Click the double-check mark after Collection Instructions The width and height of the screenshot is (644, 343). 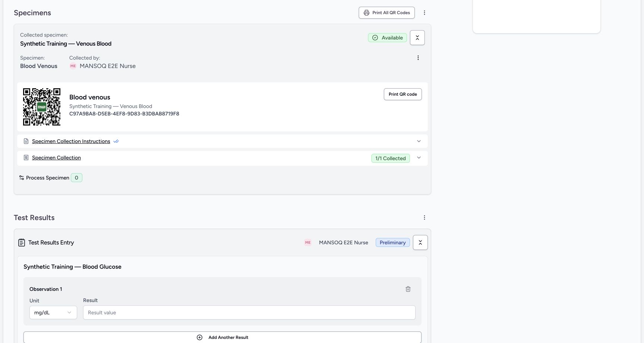(x=116, y=141)
